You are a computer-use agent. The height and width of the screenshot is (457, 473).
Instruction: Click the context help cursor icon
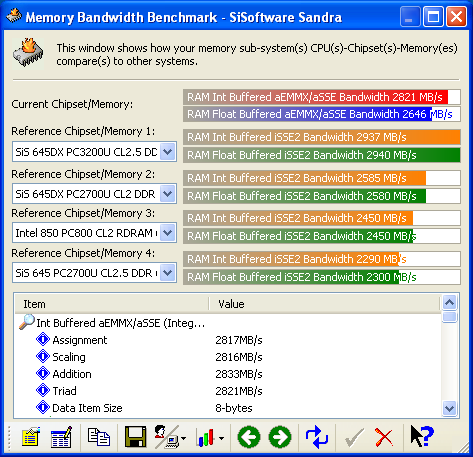coord(421,436)
